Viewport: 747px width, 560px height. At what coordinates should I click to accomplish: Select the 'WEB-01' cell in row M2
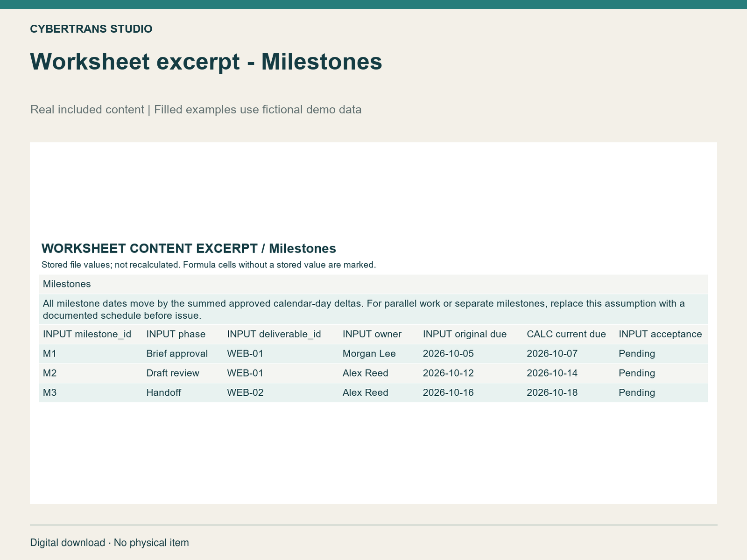pos(245,373)
